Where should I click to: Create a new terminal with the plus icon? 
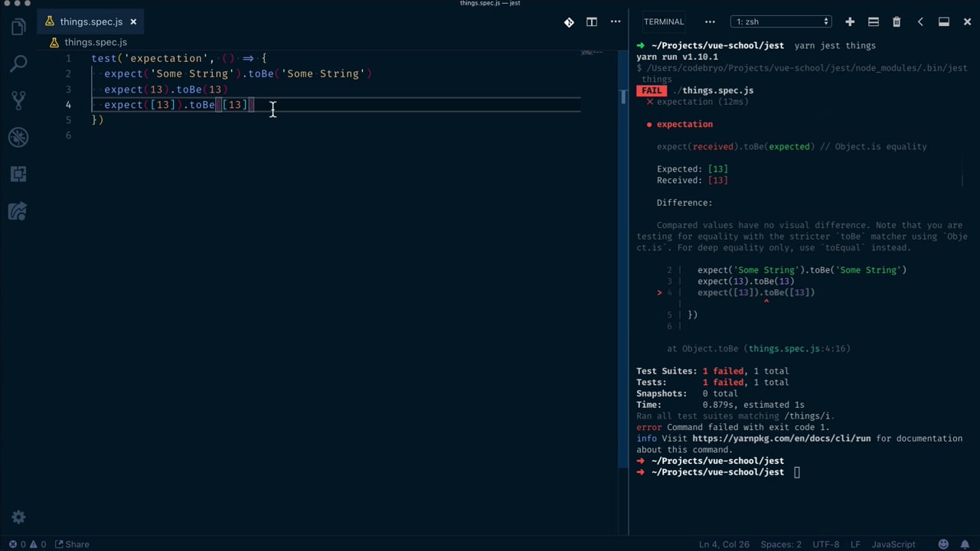click(x=850, y=21)
